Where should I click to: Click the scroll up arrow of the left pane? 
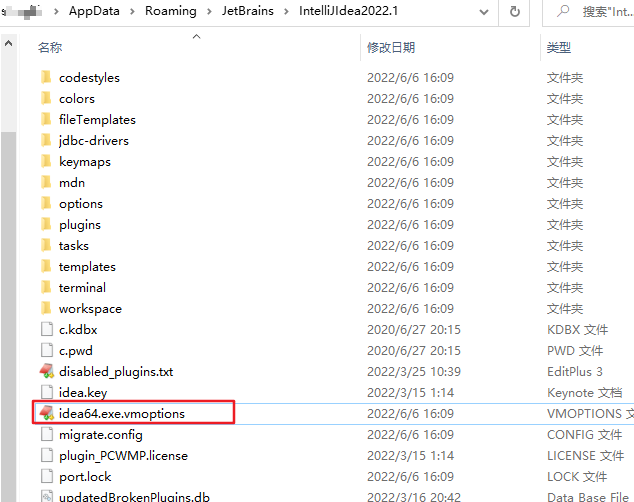(x=8, y=43)
